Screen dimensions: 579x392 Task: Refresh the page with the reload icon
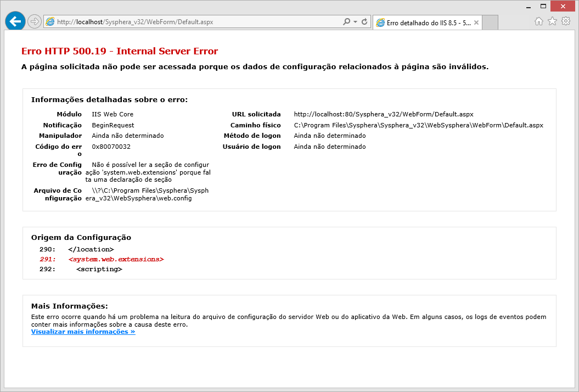pyautogui.click(x=364, y=22)
